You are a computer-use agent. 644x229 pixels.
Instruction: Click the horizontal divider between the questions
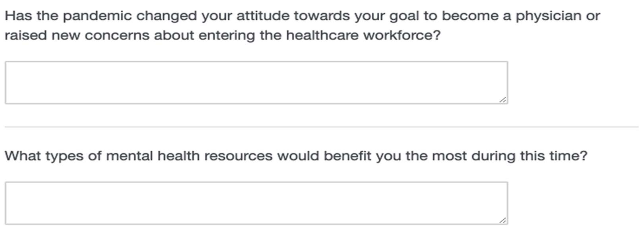[x=321, y=127]
